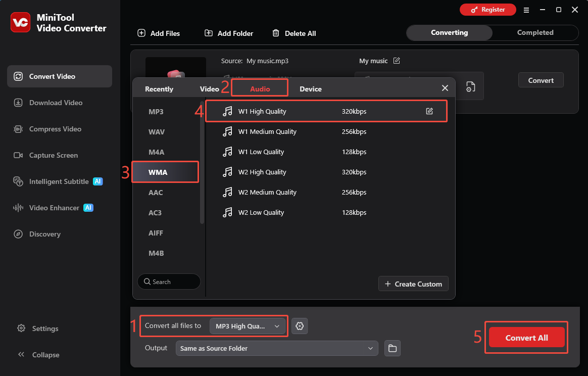The height and width of the screenshot is (376, 588).
Task: Switch to the Video format tab
Action: click(x=209, y=89)
